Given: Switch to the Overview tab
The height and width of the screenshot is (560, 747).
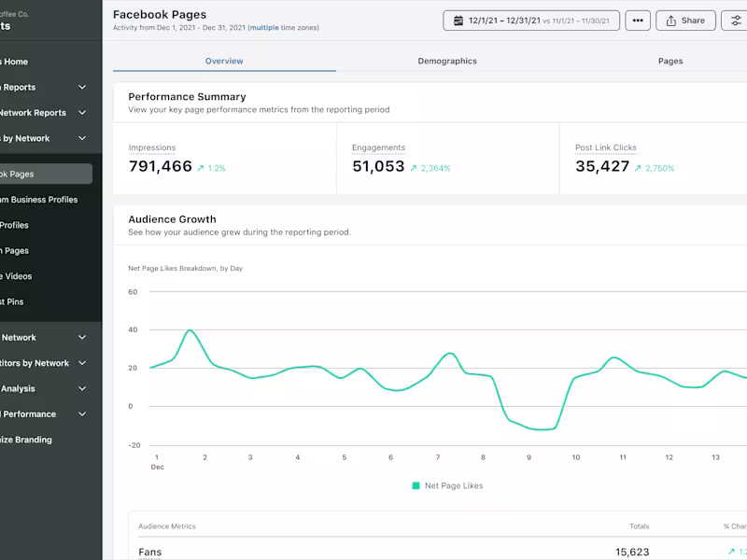Looking at the screenshot, I should click(224, 61).
